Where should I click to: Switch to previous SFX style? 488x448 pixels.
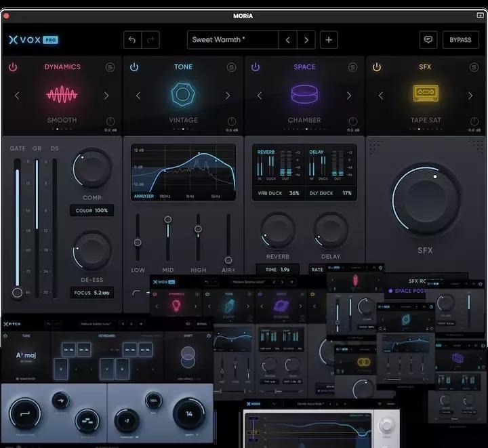coord(381,96)
